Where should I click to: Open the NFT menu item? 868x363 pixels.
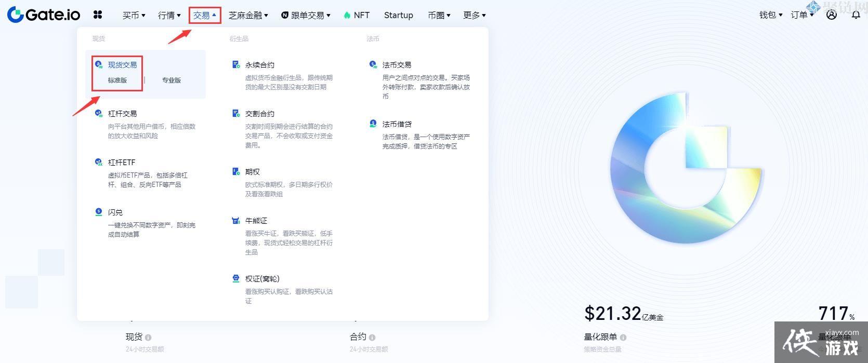pyautogui.click(x=357, y=15)
